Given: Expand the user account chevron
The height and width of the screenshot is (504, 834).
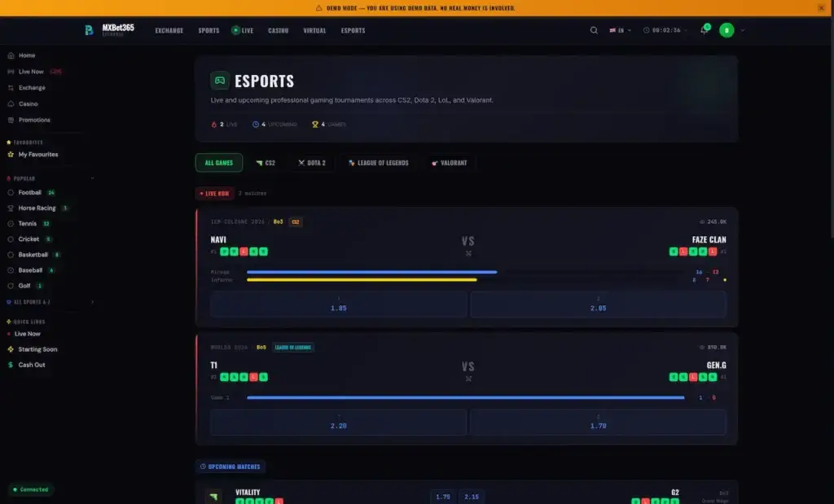Looking at the screenshot, I should click(x=743, y=30).
